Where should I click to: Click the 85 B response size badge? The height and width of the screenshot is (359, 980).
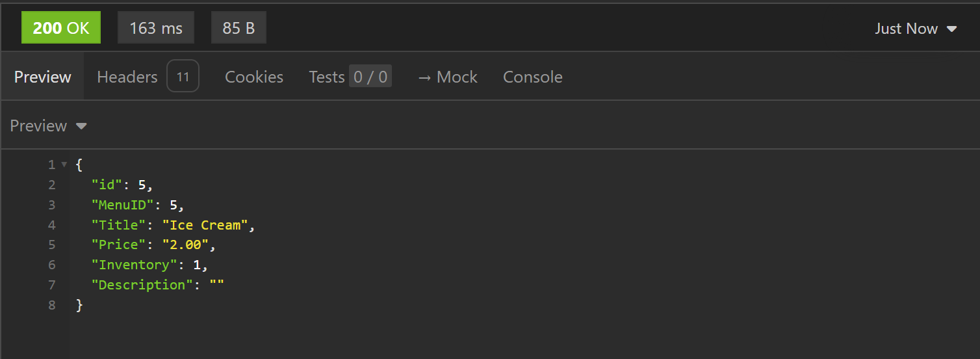pos(239,29)
